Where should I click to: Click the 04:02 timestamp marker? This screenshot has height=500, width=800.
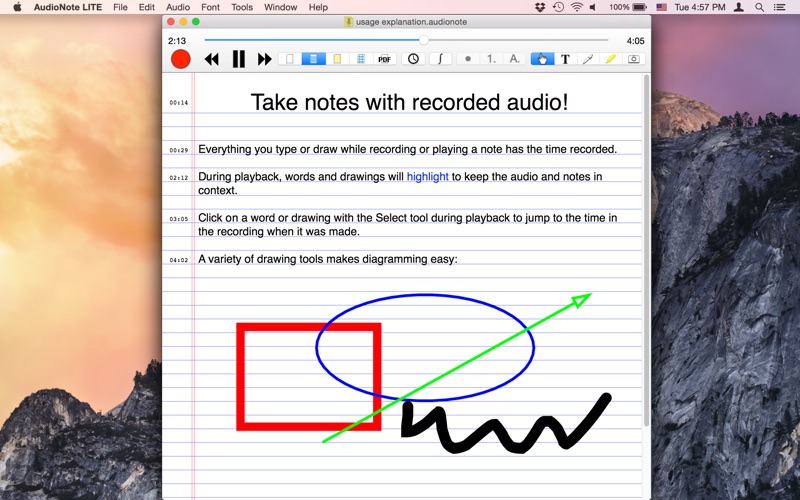pyautogui.click(x=179, y=261)
